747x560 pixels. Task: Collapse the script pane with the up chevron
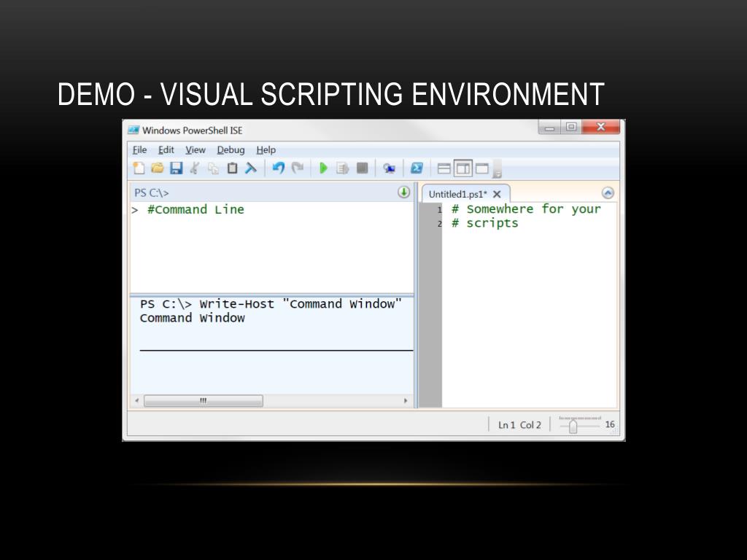pos(608,192)
